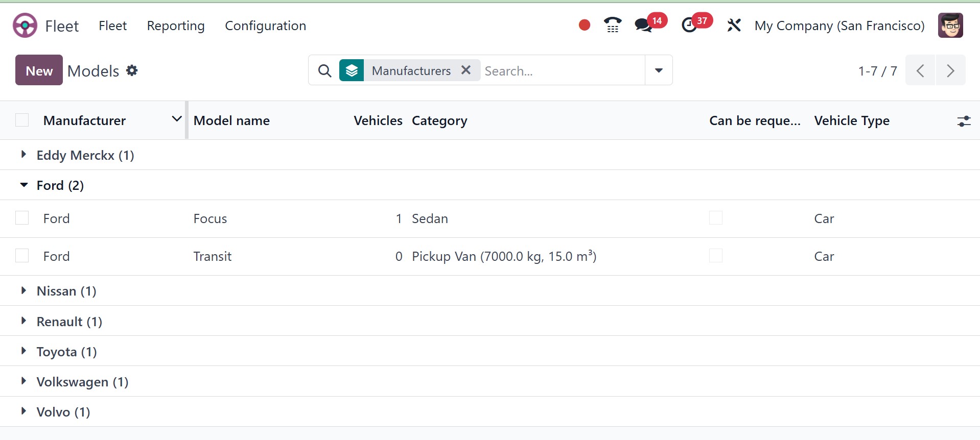
Task: Open the debug tools wrench icon
Action: (x=734, y=25)
